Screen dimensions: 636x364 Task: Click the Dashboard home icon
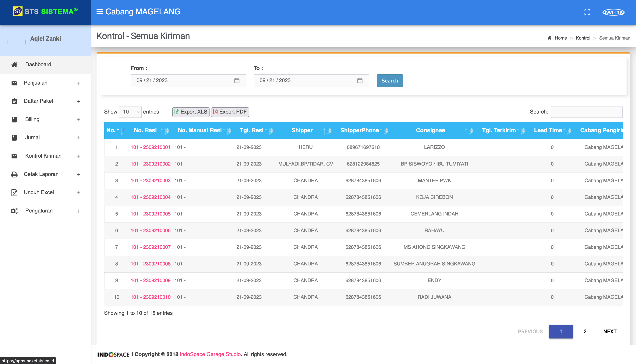tap(14, 65)
